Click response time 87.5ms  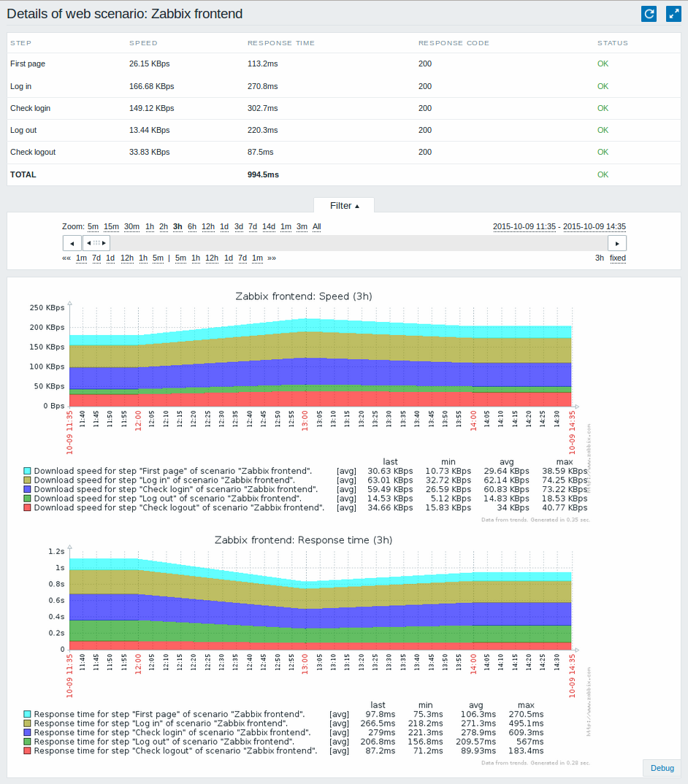point(261,152)
